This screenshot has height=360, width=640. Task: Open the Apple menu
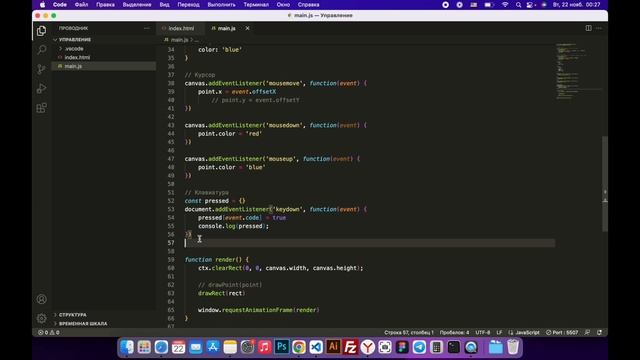(42, 5)
